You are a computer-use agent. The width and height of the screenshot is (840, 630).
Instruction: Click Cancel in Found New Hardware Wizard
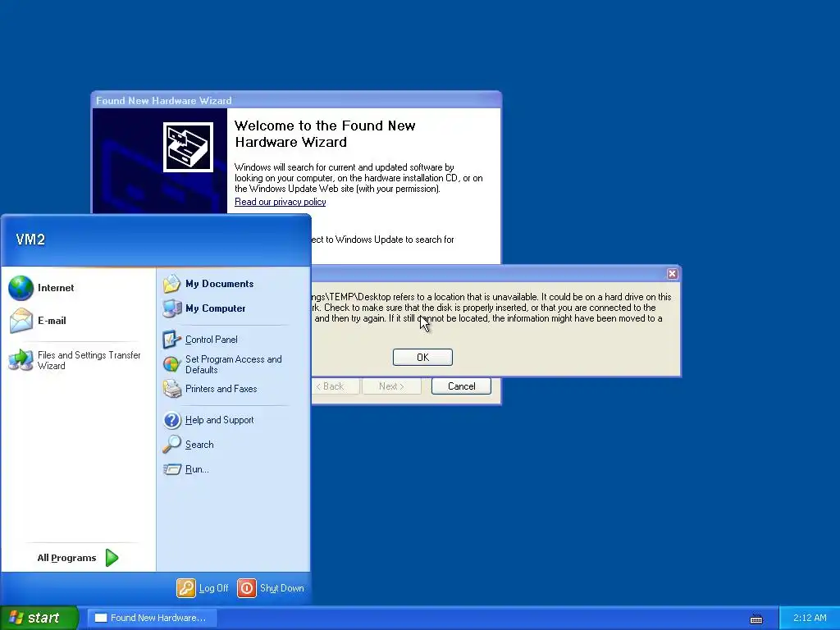point(461,386)
